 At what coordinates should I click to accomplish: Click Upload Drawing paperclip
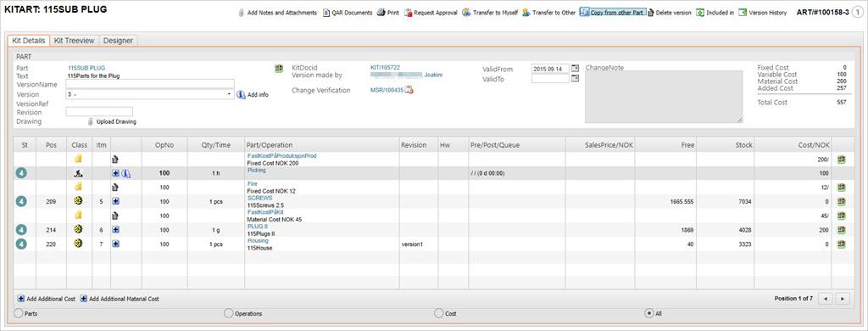91,121
